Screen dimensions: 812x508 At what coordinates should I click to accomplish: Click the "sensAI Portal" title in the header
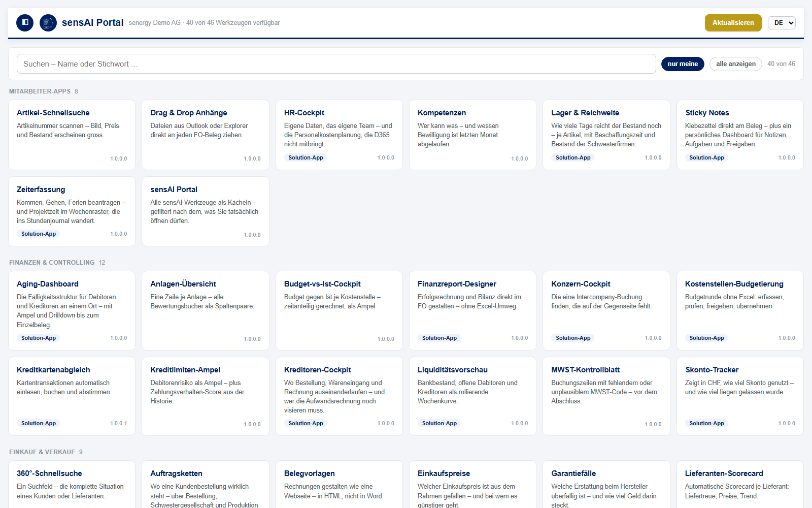[x=93, y=23]
